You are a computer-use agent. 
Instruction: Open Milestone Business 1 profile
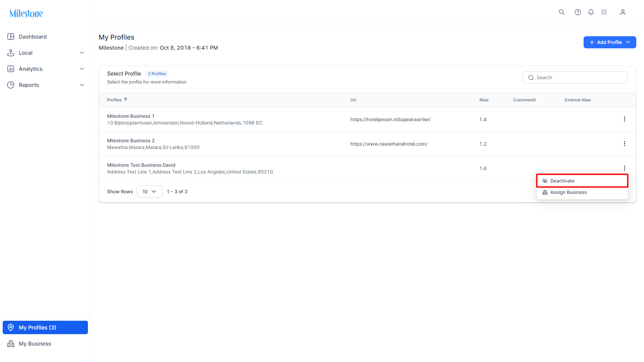131,116
